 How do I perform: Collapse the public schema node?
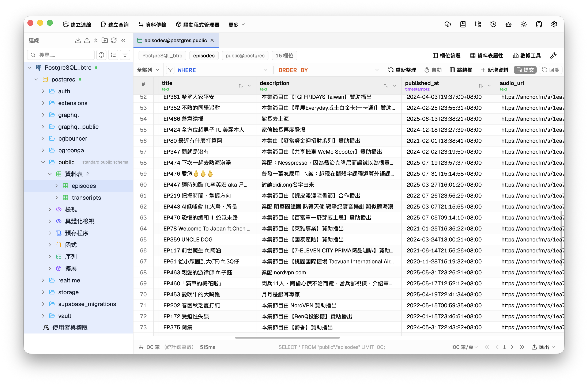(x=43, y=162)
